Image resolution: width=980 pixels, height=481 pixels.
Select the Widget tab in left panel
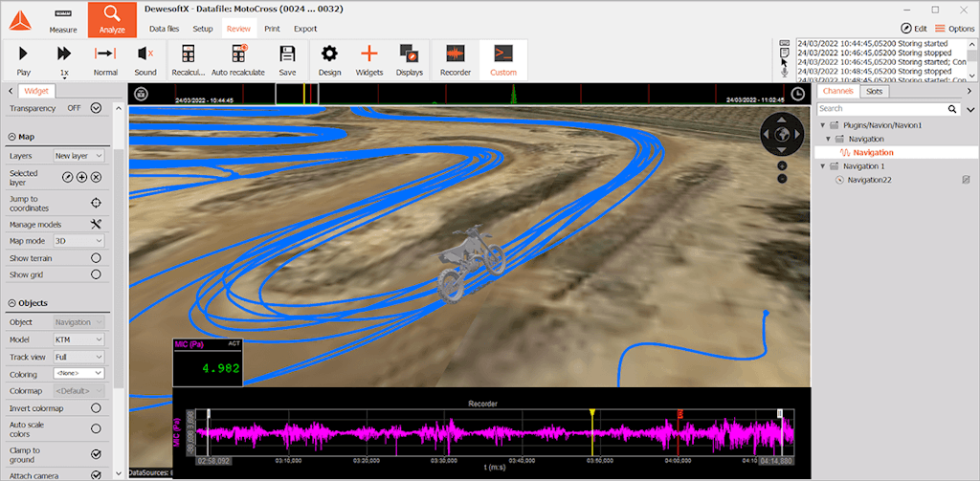[x=36, y=91]
